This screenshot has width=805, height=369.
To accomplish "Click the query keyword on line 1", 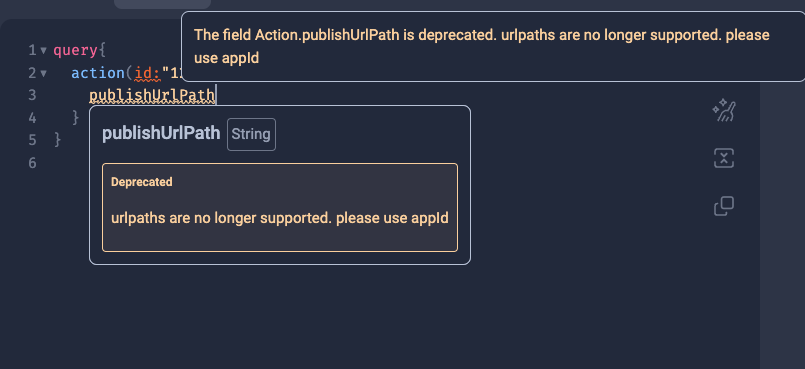I will tap(75, 51).
